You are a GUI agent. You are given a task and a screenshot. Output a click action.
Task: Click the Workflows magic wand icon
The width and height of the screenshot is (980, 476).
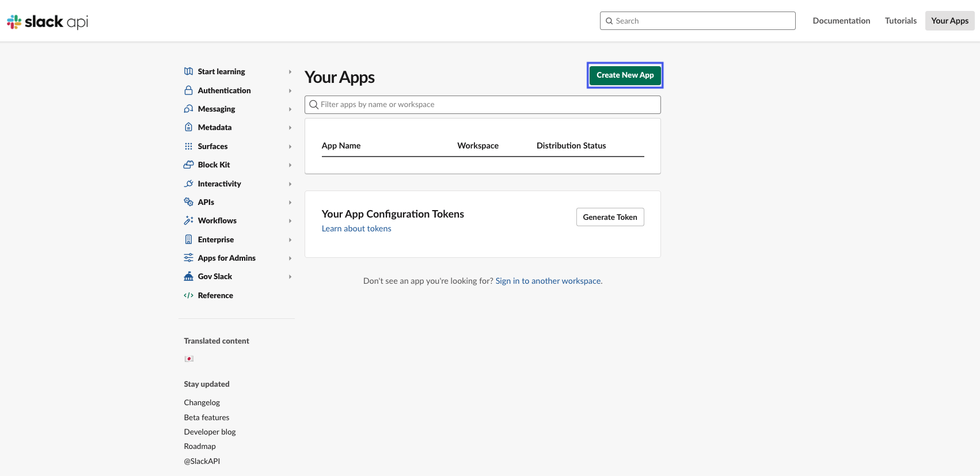coord(188,220)
